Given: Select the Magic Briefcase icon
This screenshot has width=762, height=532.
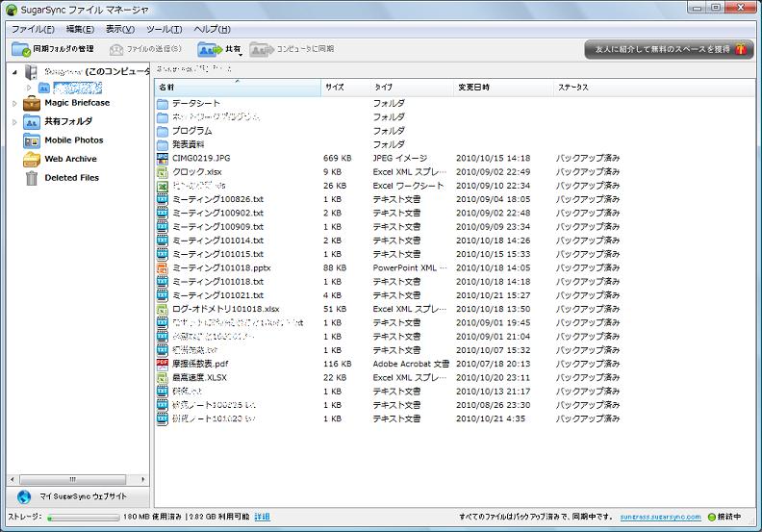Looking at the screenshot, I should tap(32, 103).
